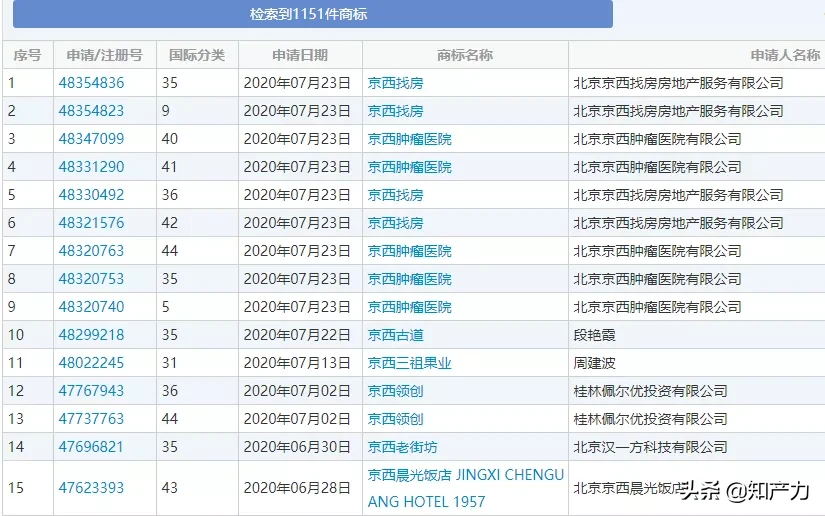The width and height of the screenshot is (825, 516).
Task: Open trademark 京西领创 in row 13
Action: pos(395,419)
